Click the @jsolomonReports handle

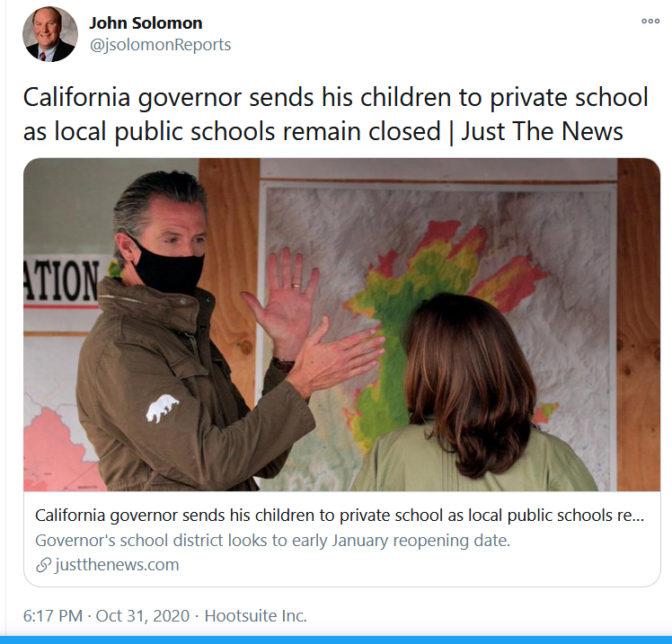coord(160,45)
